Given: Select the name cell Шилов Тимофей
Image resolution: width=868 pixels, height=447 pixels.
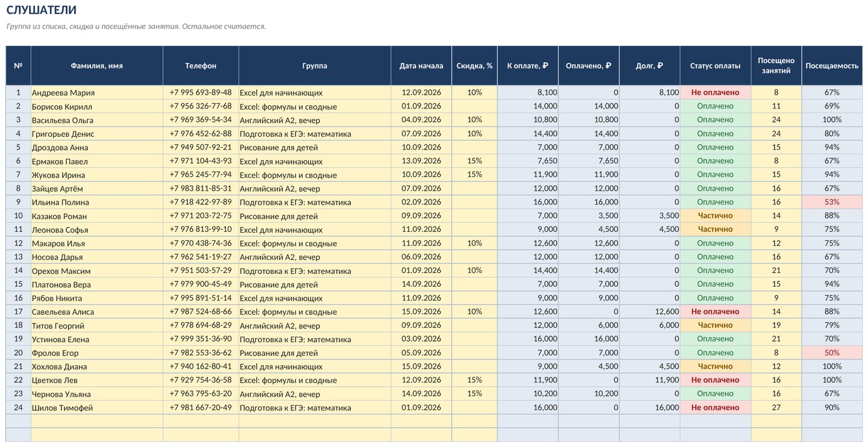Looking at the screenshot, I should (96, 408).
